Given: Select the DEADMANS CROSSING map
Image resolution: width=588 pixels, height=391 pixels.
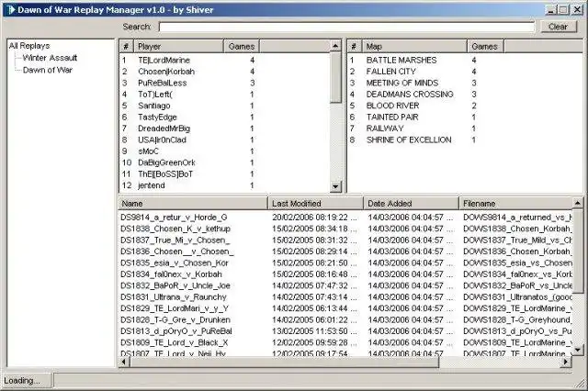Looking at the screenshot, I should coord(410,95).
